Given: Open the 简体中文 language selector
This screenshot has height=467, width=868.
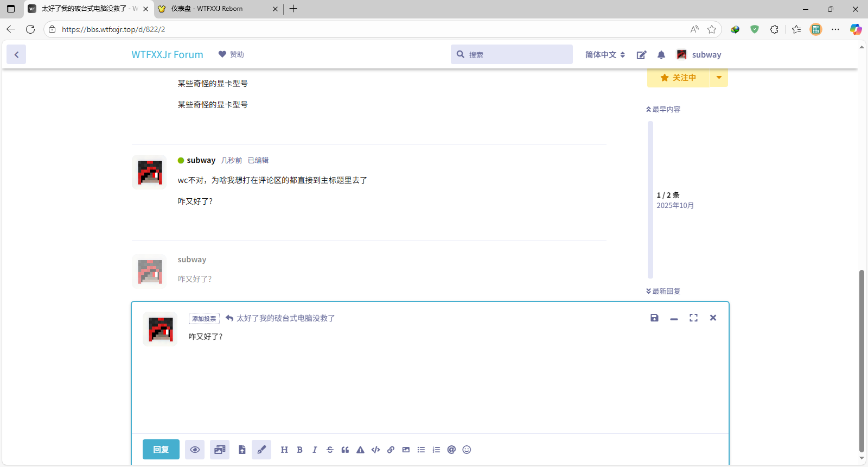Looking at the screenshot, I should [x=605, y=55].
